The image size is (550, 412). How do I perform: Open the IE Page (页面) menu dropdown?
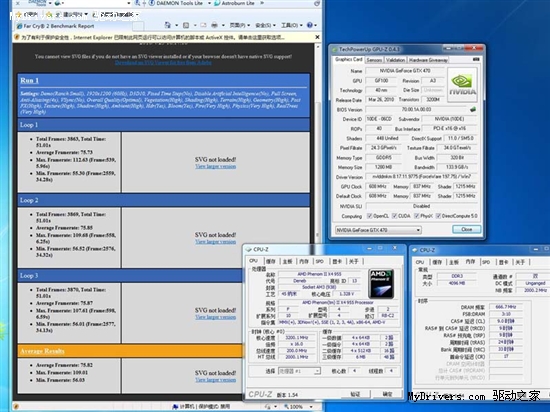click(x=240, y=25)
